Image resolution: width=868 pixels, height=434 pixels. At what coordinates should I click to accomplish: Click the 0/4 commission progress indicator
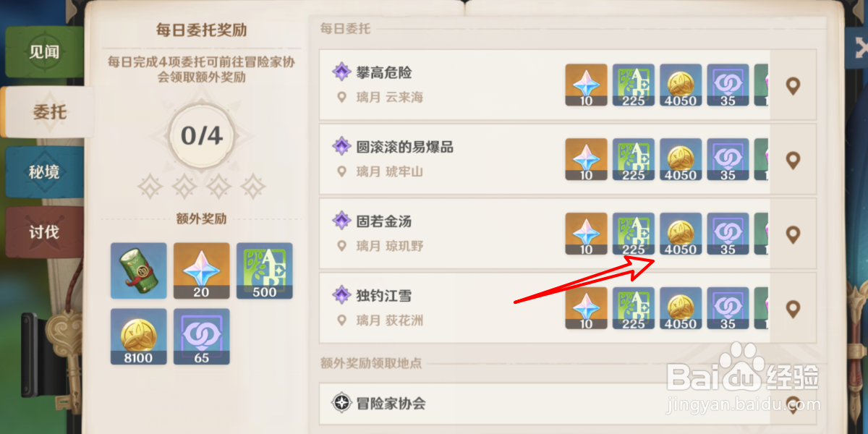pyautogui.click(x=201, y=136)
